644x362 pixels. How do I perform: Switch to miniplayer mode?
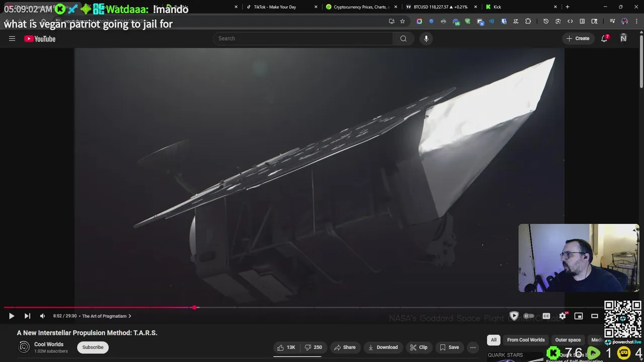point(579,316)
